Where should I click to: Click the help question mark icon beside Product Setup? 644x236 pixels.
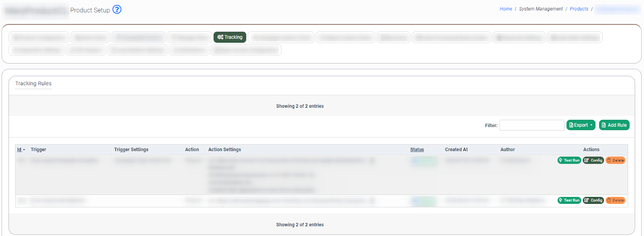(x=117, y=10)
